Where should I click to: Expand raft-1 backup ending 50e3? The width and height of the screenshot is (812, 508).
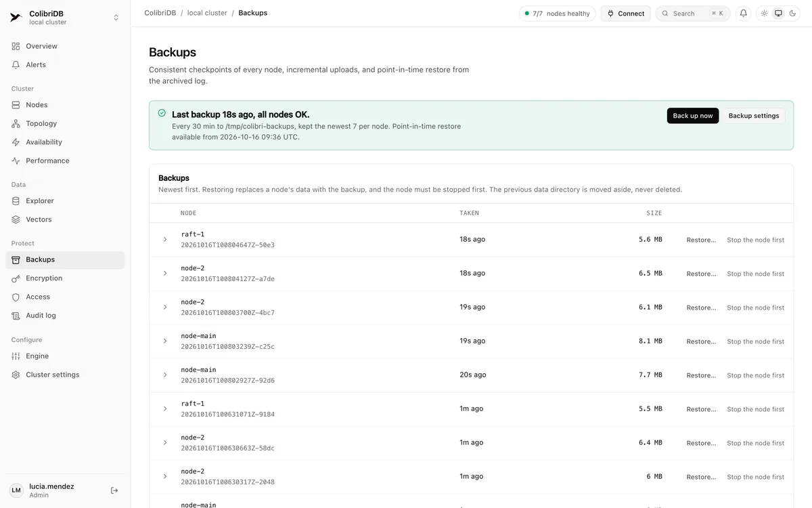point(165,240)
